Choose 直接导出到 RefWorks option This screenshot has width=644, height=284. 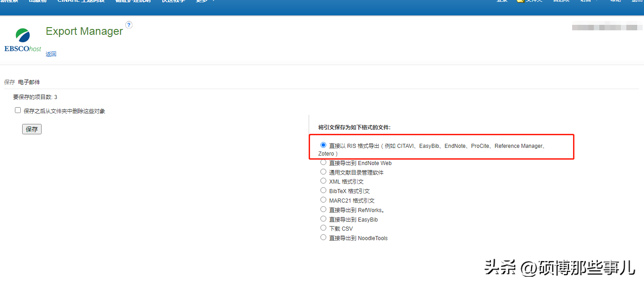tap(323, 209)
